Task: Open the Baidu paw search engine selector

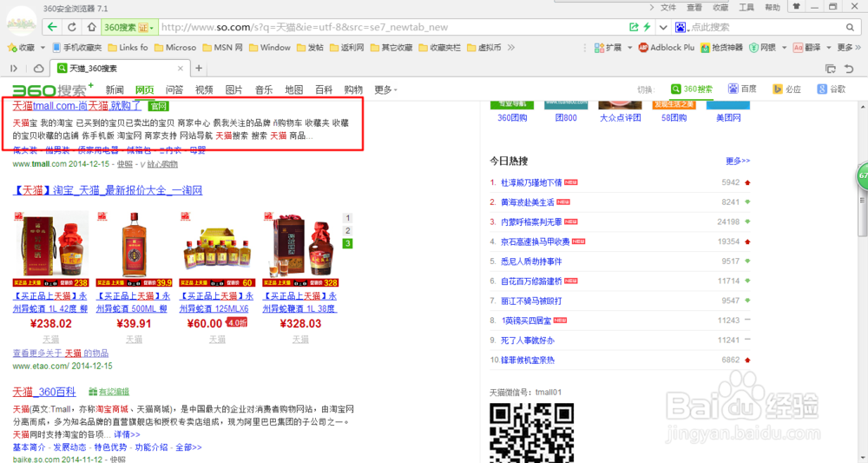Action: click(x=681, y=27)
